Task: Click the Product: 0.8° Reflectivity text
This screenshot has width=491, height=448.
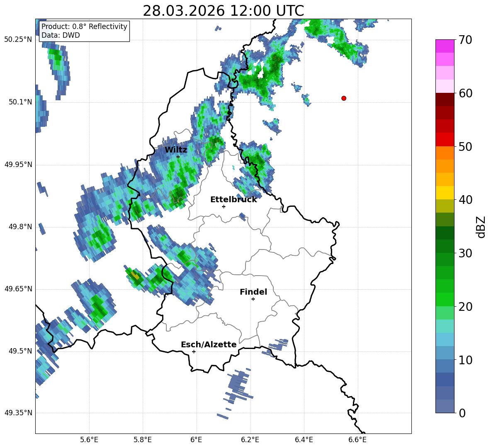Action: click(x=84, y=26)
